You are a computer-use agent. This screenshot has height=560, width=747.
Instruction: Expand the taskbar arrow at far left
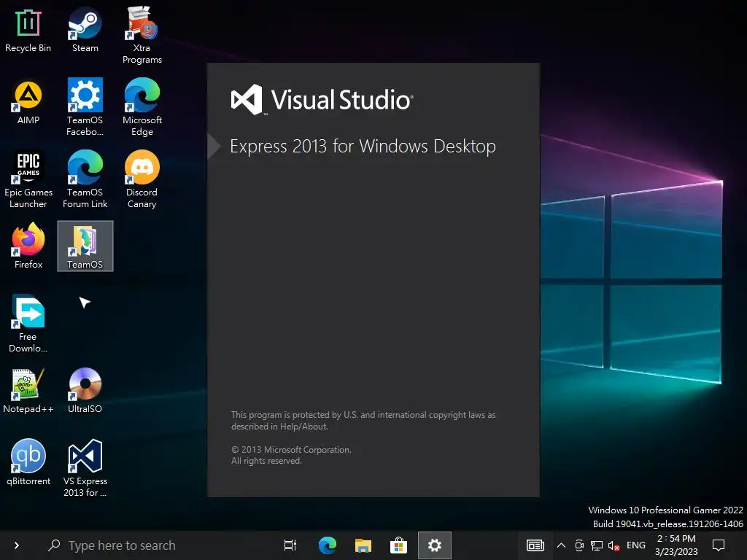[x=17, y=545]
